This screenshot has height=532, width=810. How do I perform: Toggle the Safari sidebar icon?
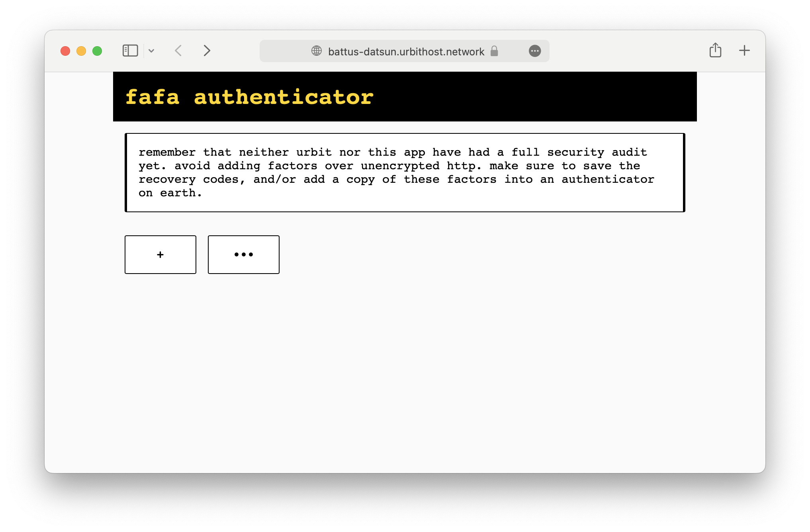(130, 51)
